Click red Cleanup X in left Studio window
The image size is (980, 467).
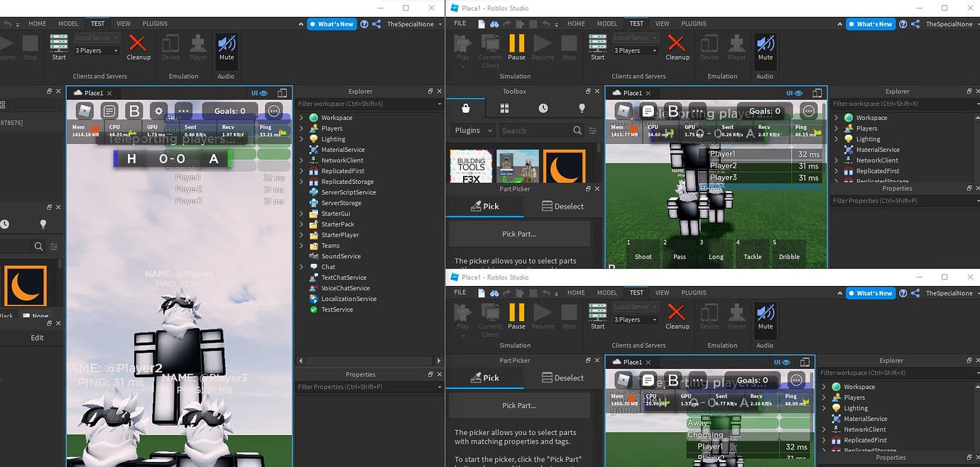(x=138, y=47)
